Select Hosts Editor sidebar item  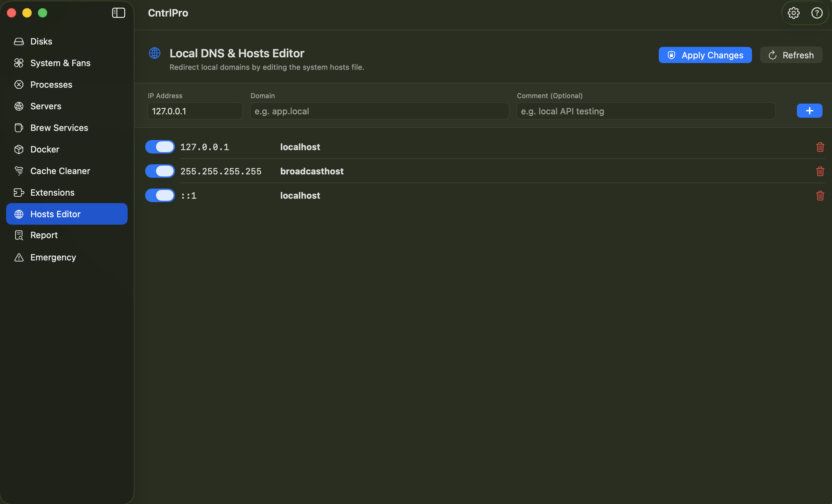[67, 214]
